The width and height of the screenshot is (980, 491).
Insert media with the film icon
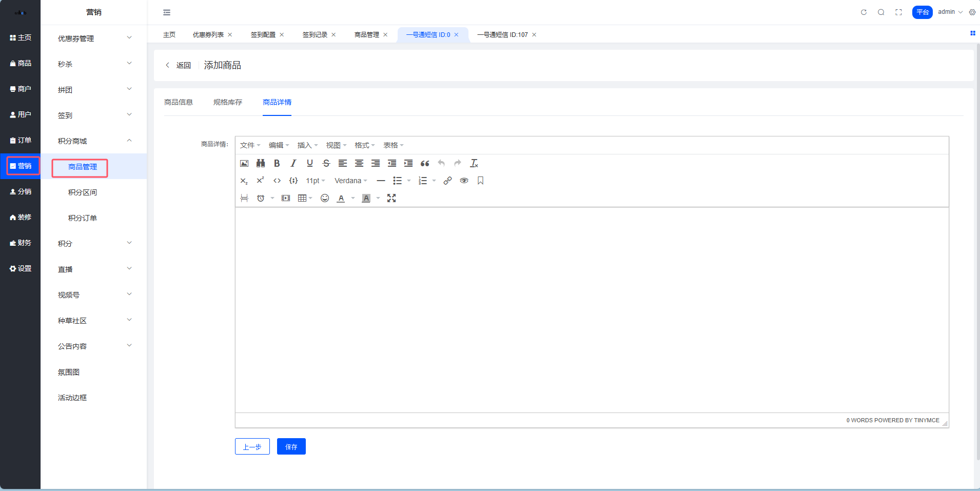pos(286,198)
